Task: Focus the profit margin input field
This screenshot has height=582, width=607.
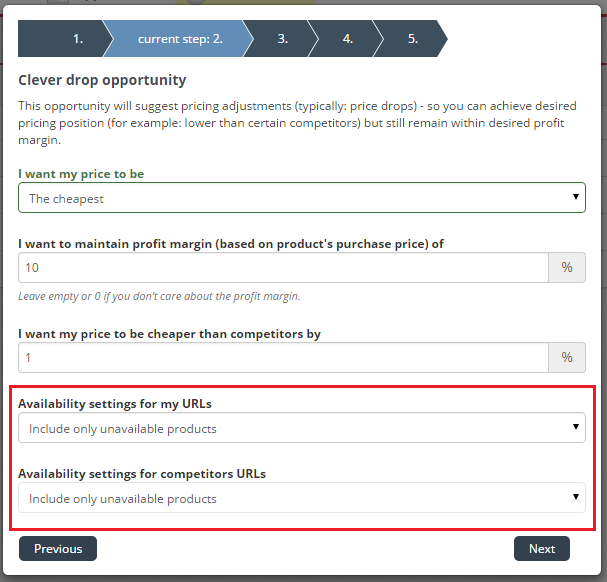Action: (x=283, y=268)
